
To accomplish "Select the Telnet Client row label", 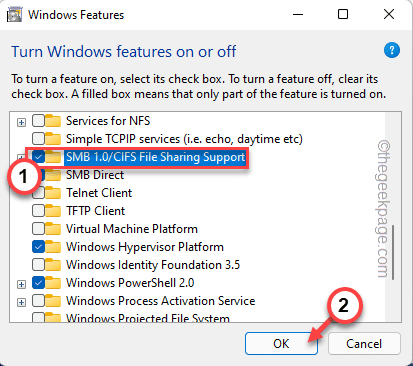I will coord(99,193).
